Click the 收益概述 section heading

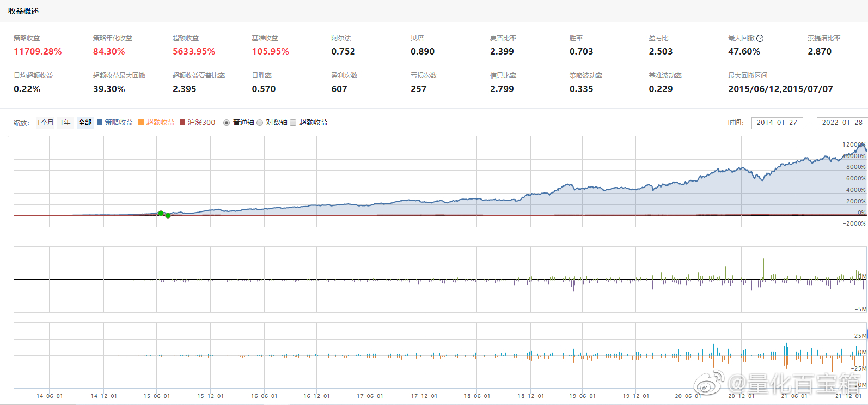(x=23, y=11)
